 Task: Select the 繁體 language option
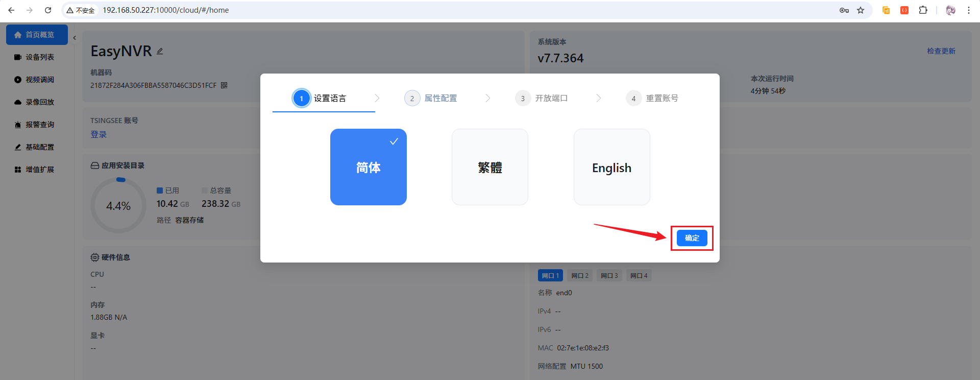pos(489,167)
